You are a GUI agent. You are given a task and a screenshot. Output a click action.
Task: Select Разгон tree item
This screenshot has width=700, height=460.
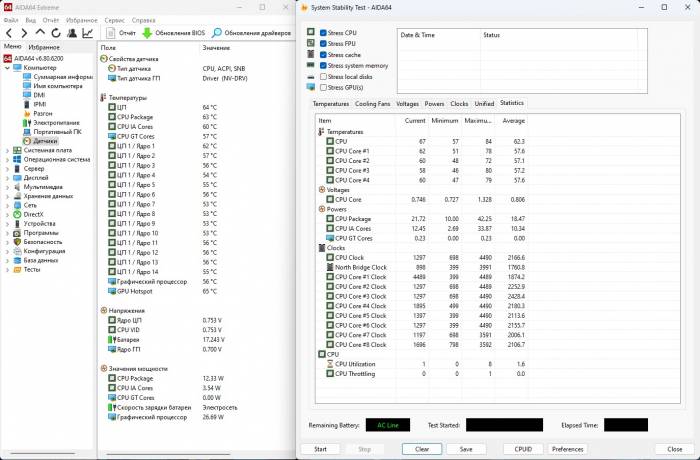tap(43, 113)
